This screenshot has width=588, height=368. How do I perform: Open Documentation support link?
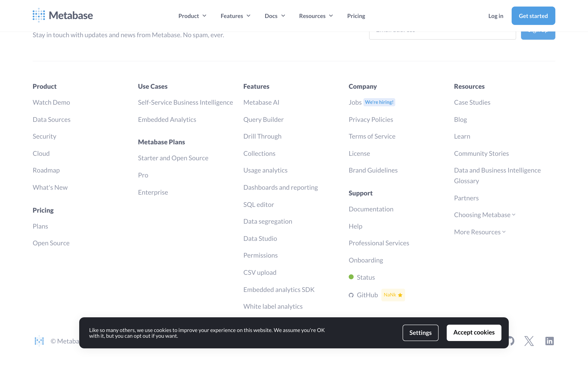[371, 209]
